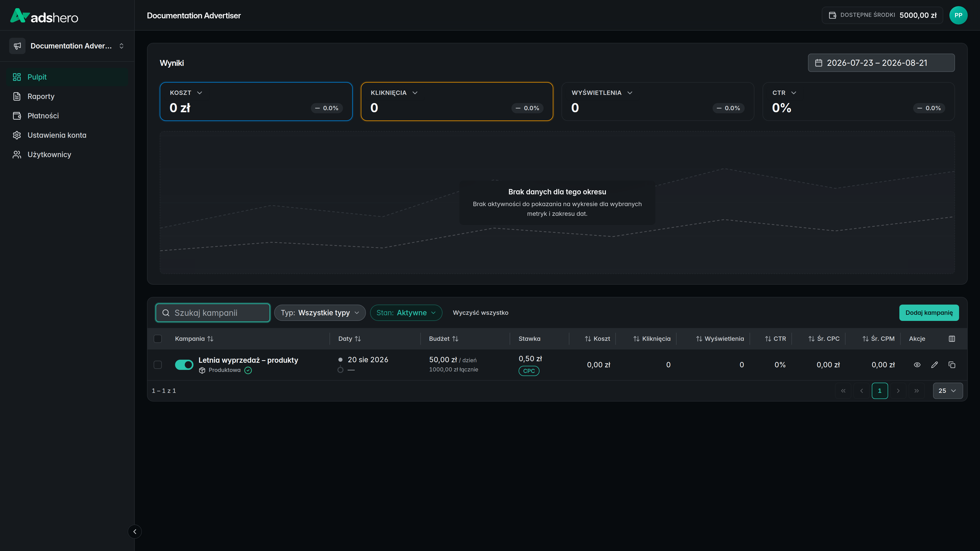Viewport: 980px width, 551px height.
Task: Click the eye icon to view campaign
Action: click(x=917, y=365)
